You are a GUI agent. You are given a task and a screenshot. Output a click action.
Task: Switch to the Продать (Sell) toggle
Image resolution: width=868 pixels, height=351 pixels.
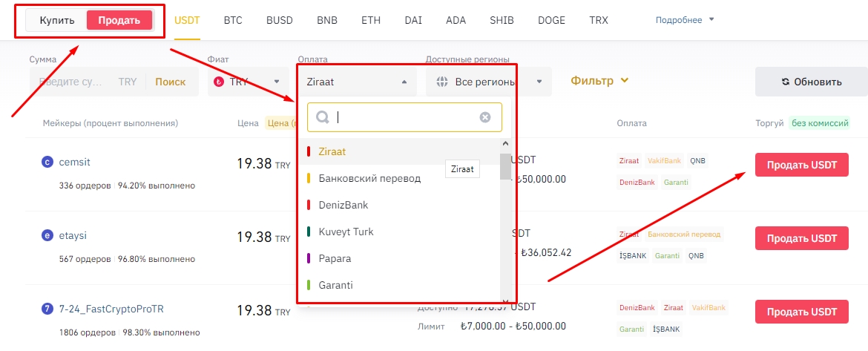119,20
